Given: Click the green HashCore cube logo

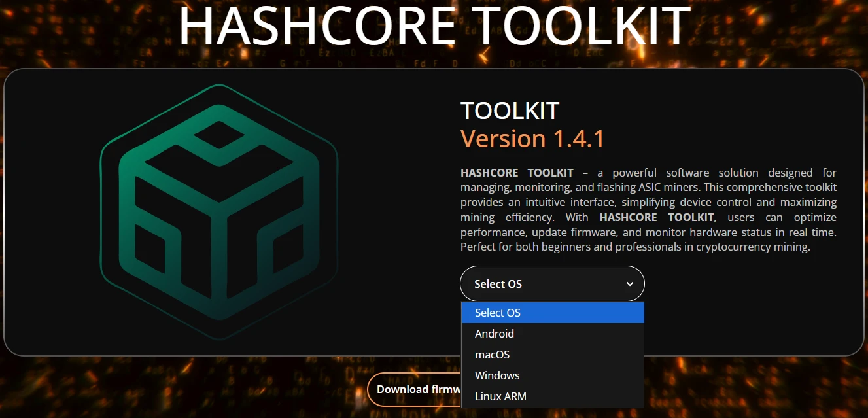Looking at the screenshot, I should click(x=218, y=213).
